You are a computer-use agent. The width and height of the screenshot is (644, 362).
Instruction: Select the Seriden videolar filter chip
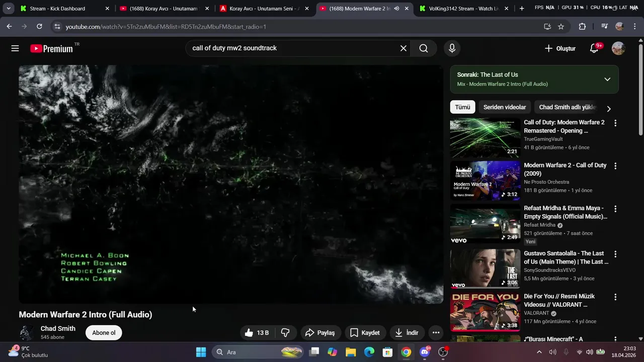(x=505, y=107)
